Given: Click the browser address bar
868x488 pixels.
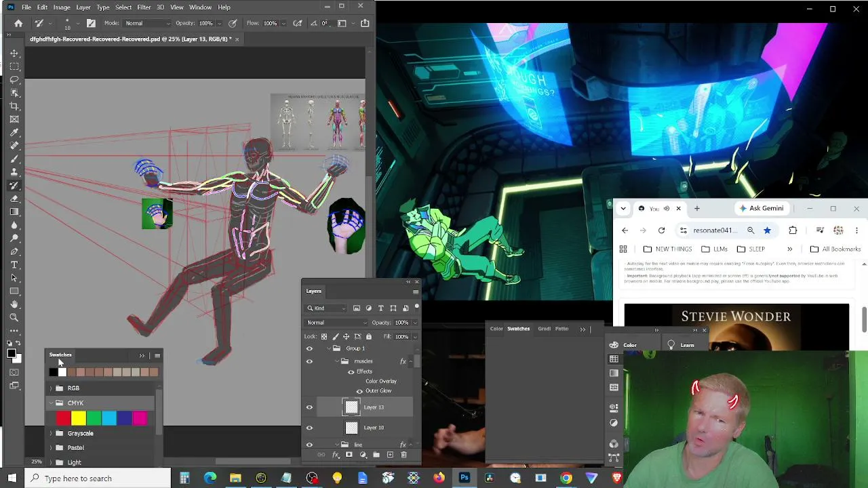Looking at the screenshot, I should [715, 230].
